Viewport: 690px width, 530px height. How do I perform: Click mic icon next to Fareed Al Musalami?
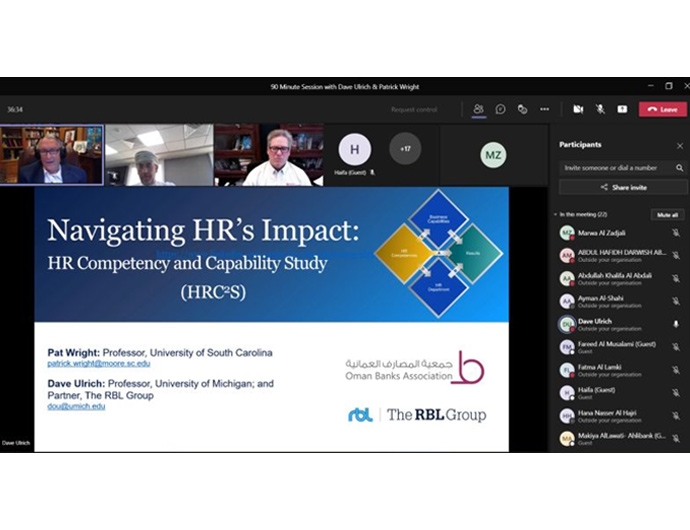point(676,347)
